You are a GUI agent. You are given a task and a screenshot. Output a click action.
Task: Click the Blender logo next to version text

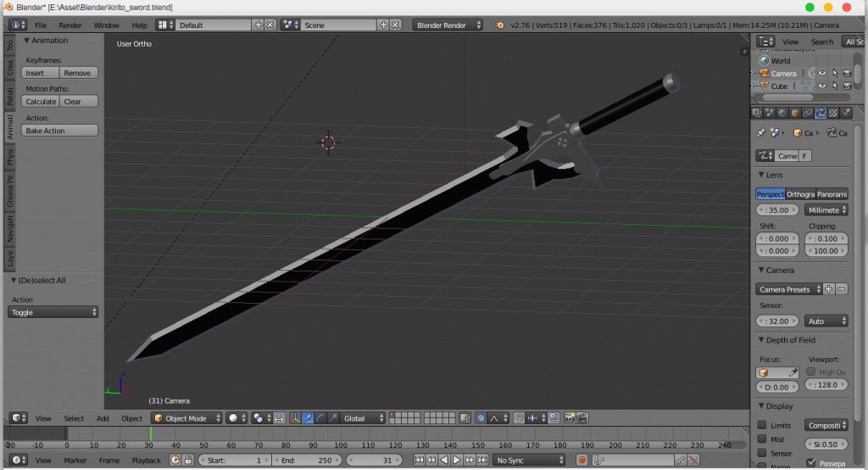[499, 25]
